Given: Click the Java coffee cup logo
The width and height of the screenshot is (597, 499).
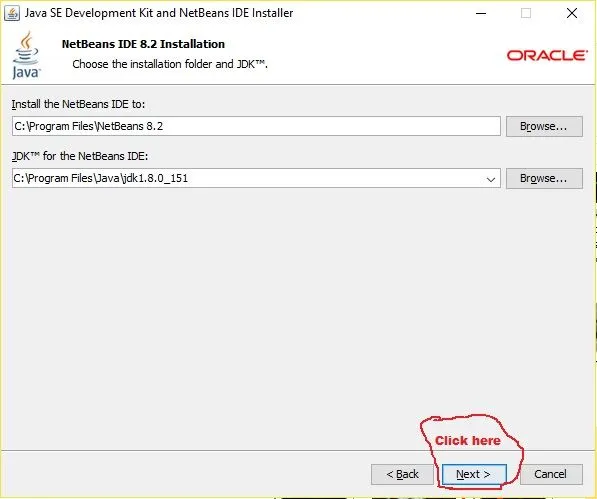Looking at the screenshot, I should pyautogui.click(x=26, y=56).
